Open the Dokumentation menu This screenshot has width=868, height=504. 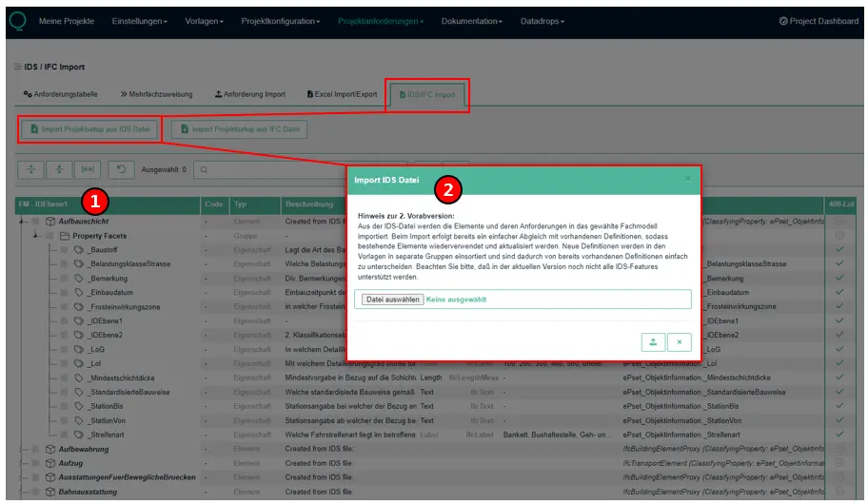pos(473,21)
